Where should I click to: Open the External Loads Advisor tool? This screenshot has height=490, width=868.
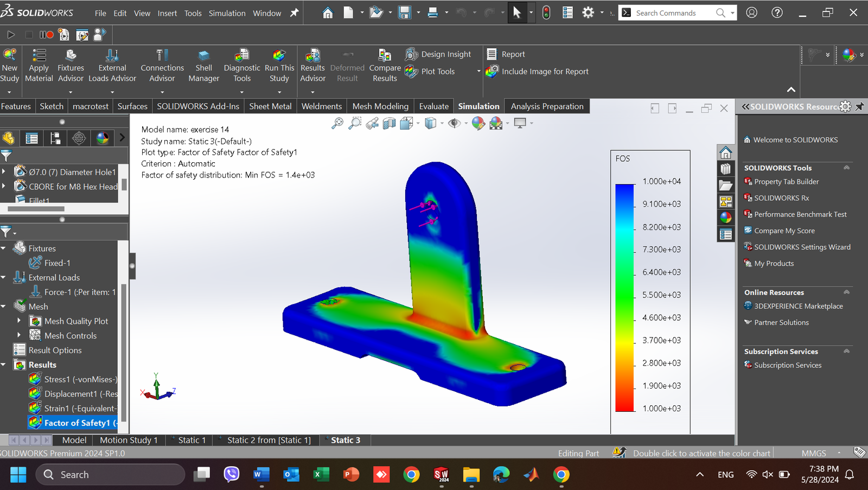pos(112,56)
